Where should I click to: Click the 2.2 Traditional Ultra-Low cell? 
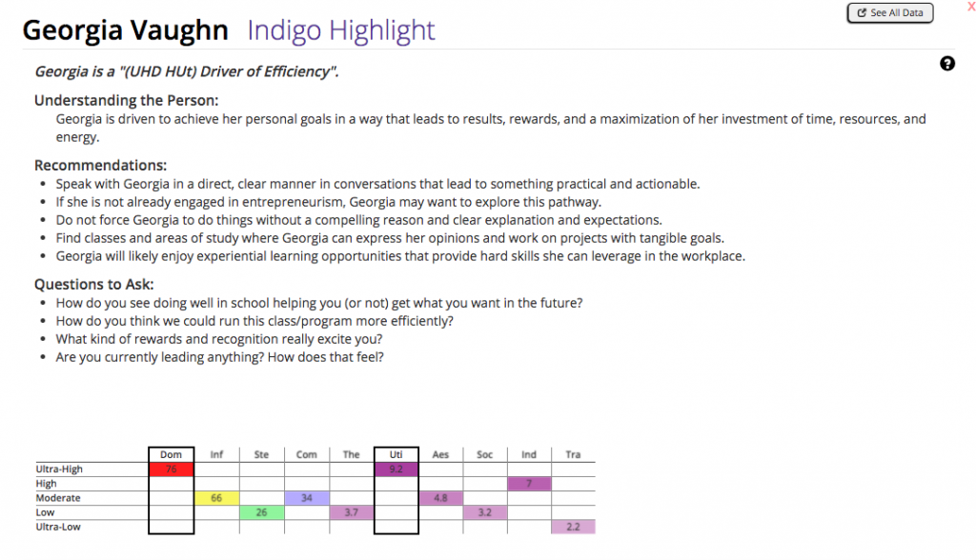pyautogui.click(x=573, y=527)
